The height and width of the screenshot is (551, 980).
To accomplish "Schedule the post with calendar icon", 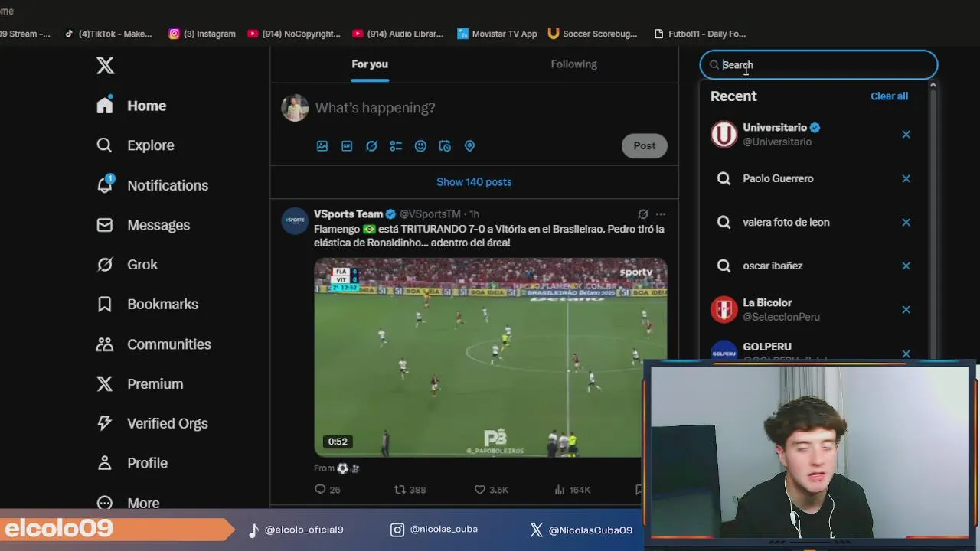I will tap(445, 146).
